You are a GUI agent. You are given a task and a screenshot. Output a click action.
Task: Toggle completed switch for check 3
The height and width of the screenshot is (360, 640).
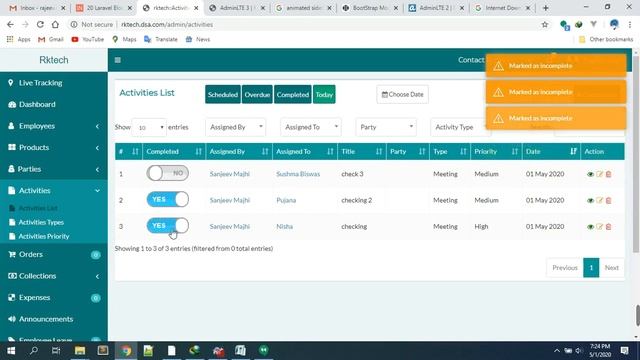[167, 173]
